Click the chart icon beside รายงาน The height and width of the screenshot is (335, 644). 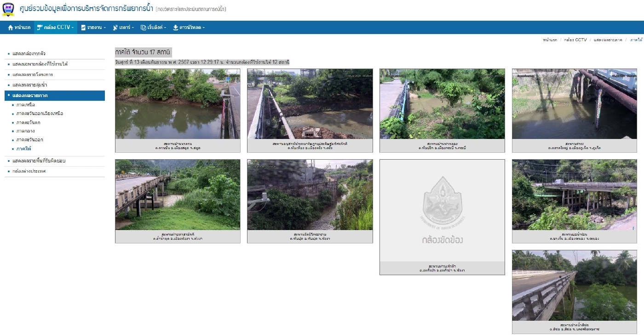point(83,28)
